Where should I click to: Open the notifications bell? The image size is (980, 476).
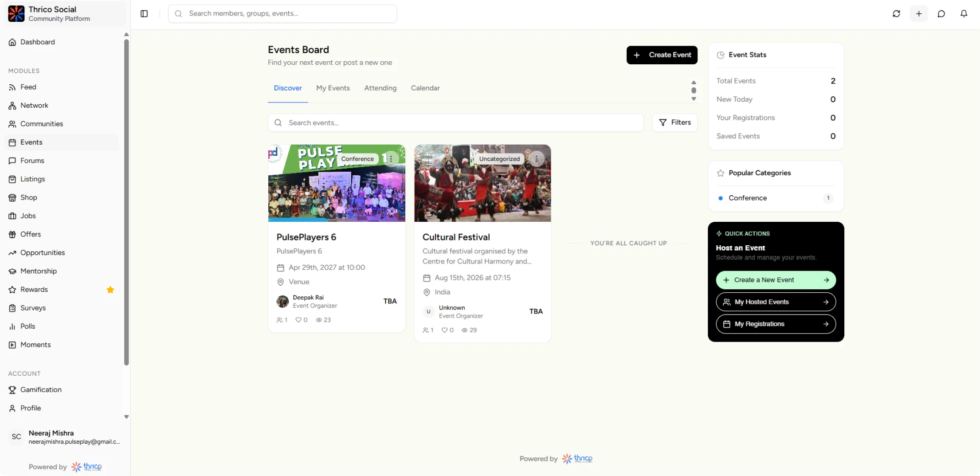[x=964, y=14]
